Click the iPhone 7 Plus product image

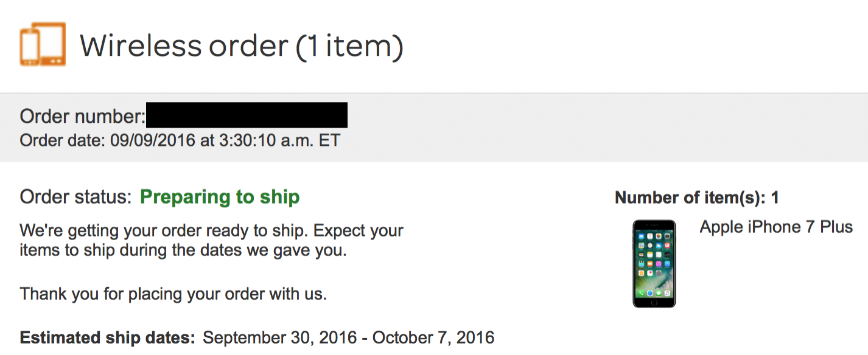(x=654, y=263)
